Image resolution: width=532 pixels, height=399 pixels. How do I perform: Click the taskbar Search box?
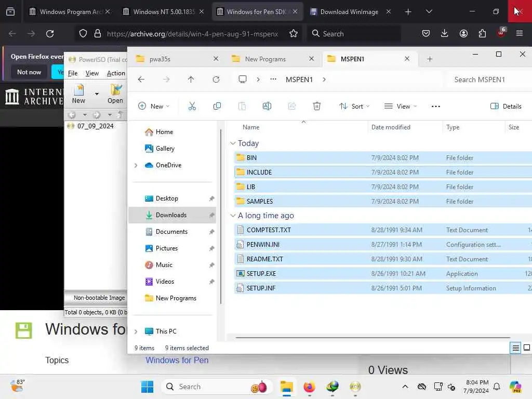[x=217, y=387]
